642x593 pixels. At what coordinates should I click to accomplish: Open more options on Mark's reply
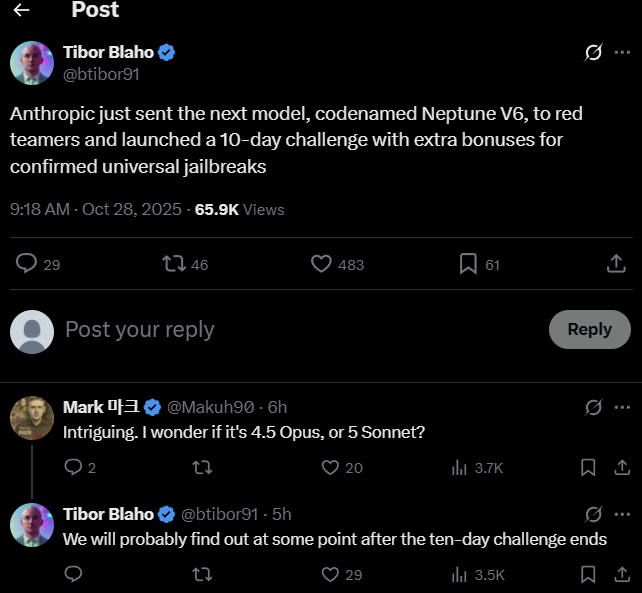click(x=622, y=407)
